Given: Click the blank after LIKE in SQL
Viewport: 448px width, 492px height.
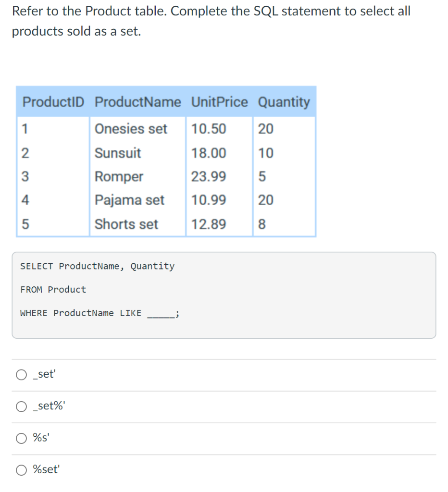Looking at the screenshot, I should pyautogui.click(x=161, y=314).
